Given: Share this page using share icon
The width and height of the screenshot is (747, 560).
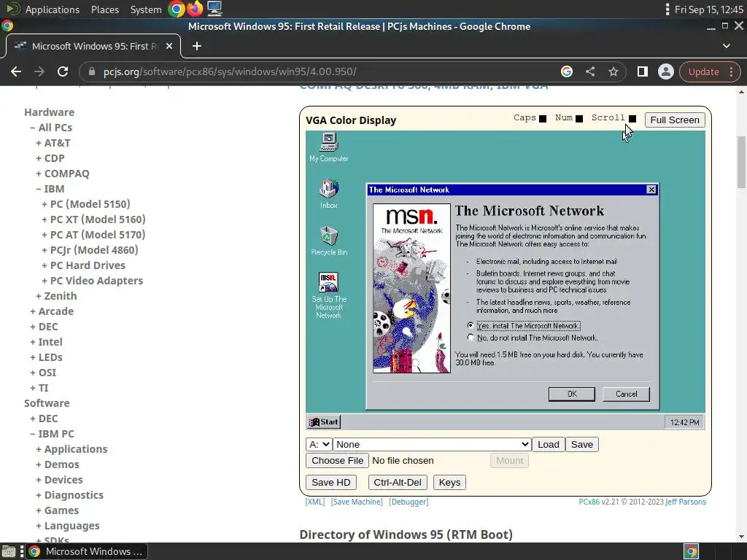Looking at the screenshot, I should click(589, 72).
